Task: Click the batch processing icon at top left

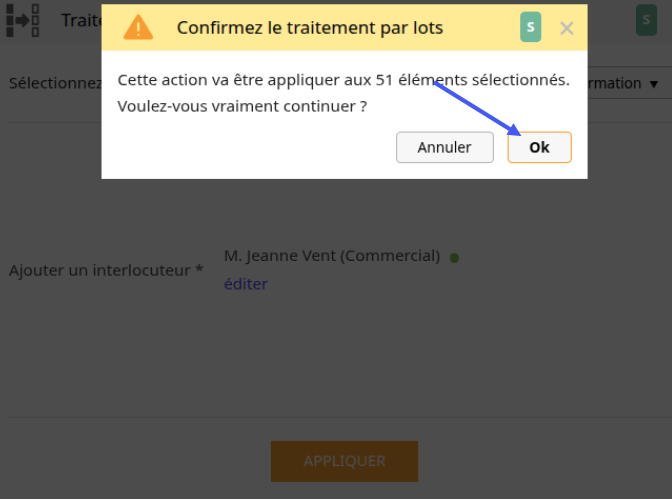Action: tap(23, 20)
